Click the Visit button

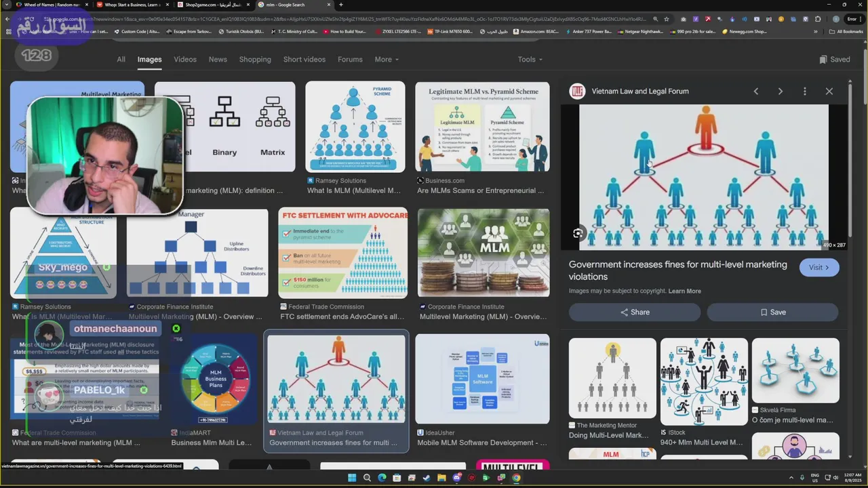click(x=819, y=267)
